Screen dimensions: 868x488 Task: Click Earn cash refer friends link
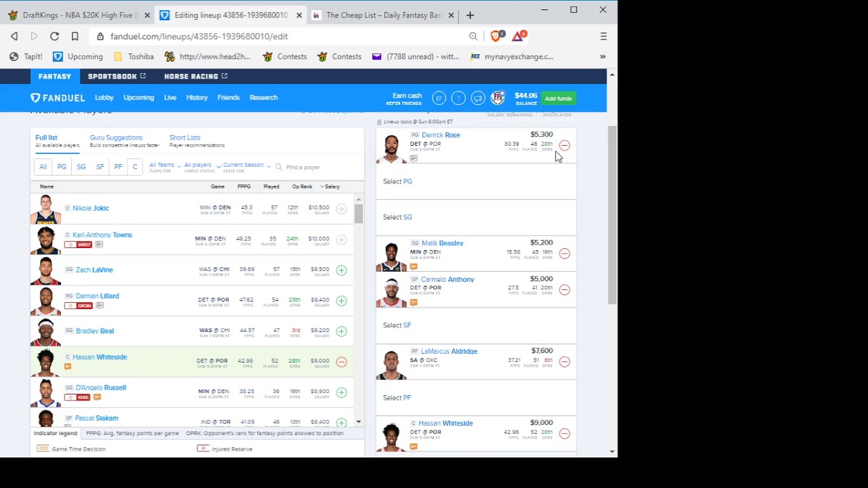coord(404,99)
